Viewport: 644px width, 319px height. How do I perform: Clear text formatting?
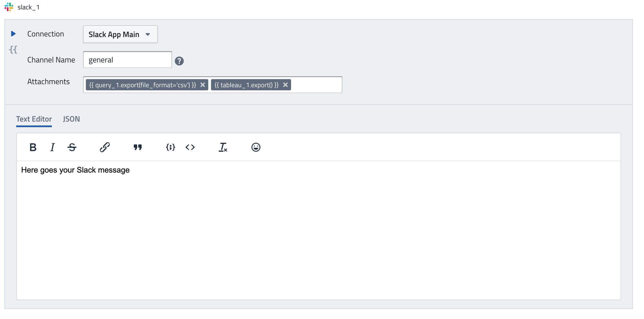click(x=223, y=147)
